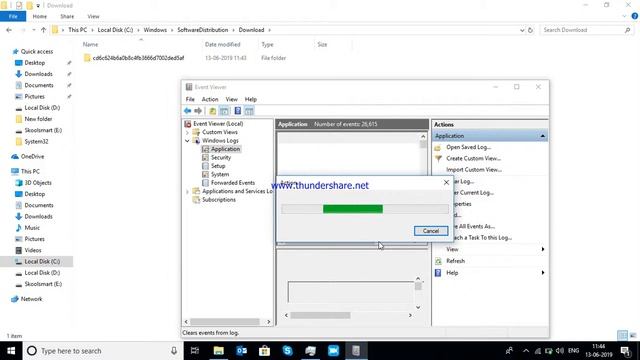
Task: Click Open Saved Log action
Action: 468,147
